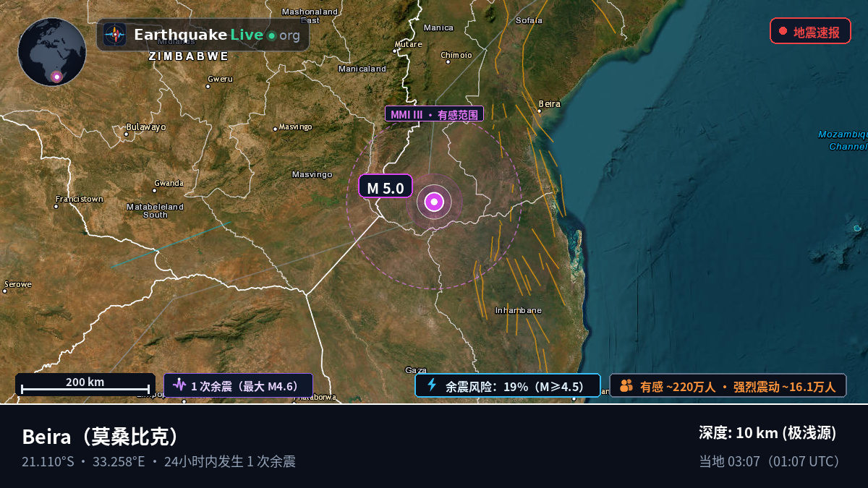Click the Inhambane province label
868x488 pixels.
[518, 310]
